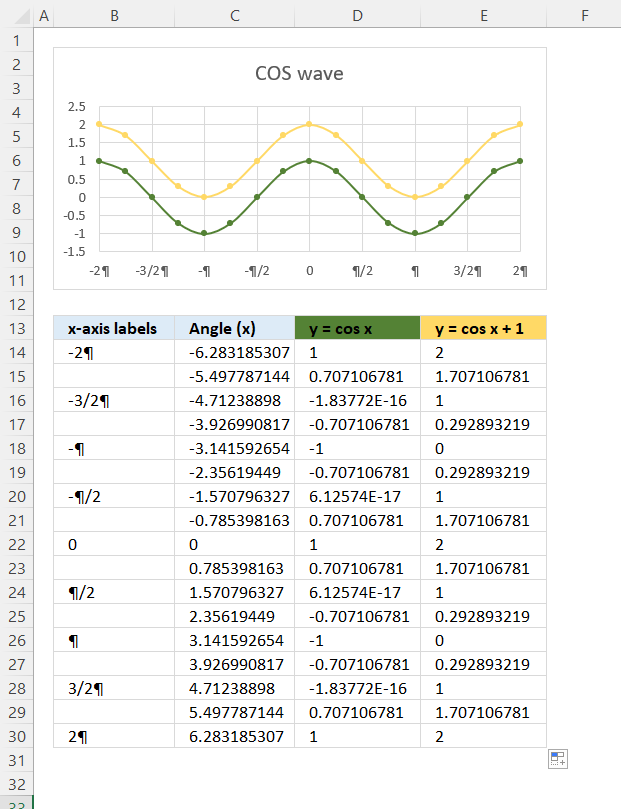Select row 30 header
621x809 pixels.
tap(17, 736)
